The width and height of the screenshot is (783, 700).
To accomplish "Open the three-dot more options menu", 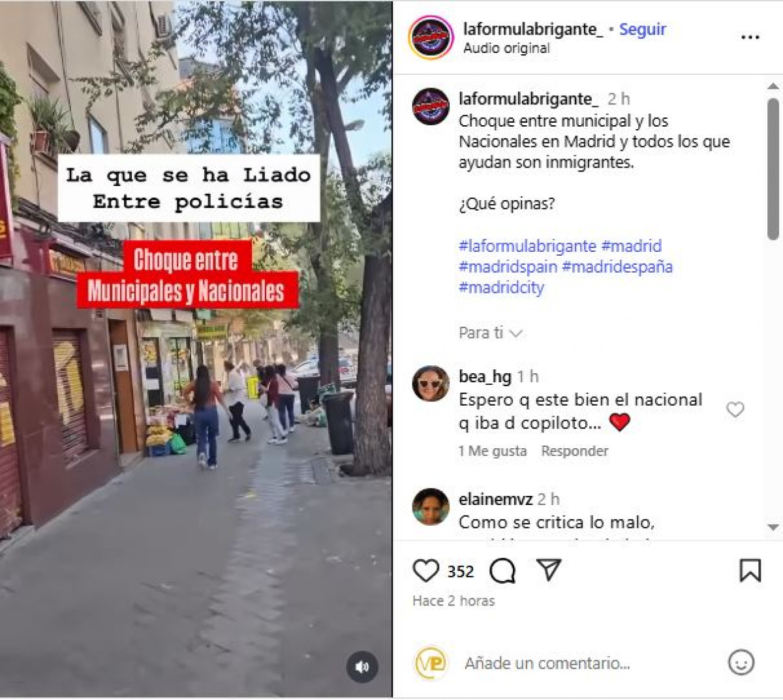I will click(750, 37).
